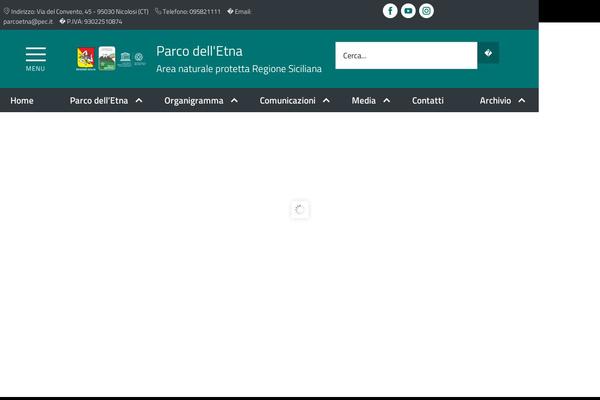Open the Instagram social icon
The width and height of the screenshot is (600, 400).
pyautogui.click(x=426, y=11)
